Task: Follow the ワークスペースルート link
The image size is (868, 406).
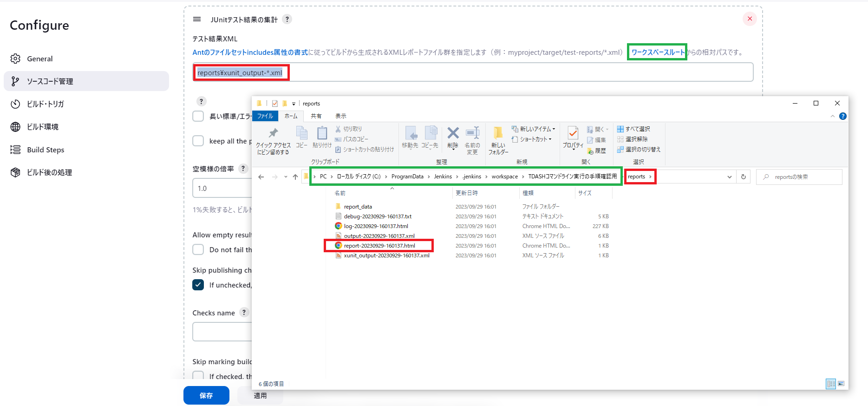Action: (657, 52)
